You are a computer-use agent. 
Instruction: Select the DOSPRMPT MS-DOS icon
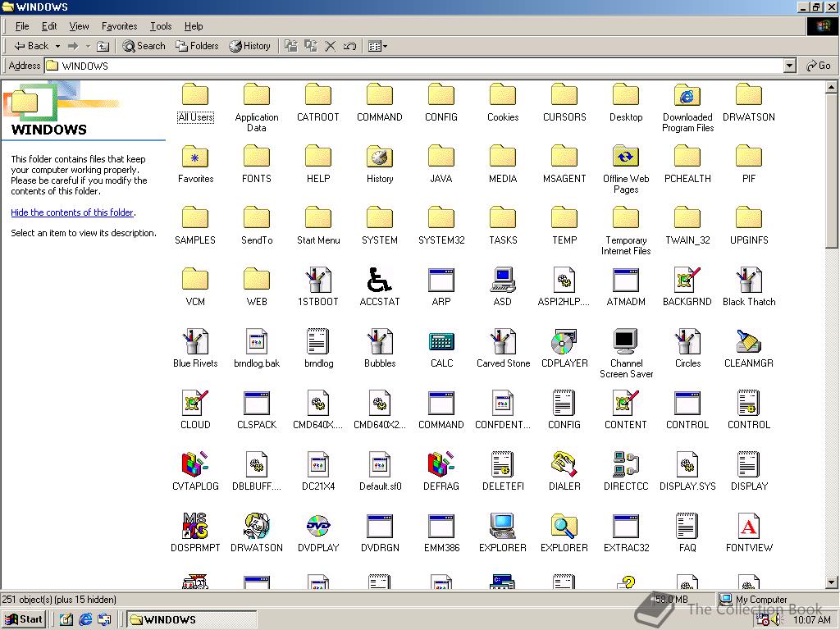coord(195,526)
